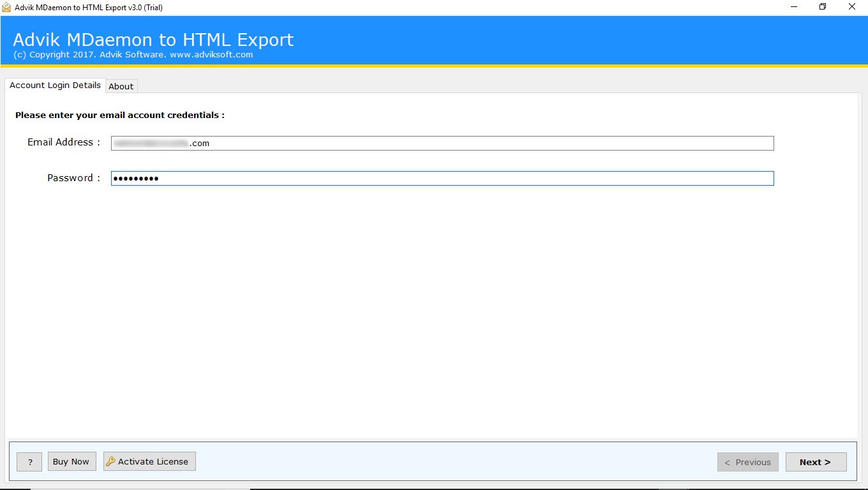Open help with the ? button
The height and width of the screenshot is (490, 868).
point(29,462)
